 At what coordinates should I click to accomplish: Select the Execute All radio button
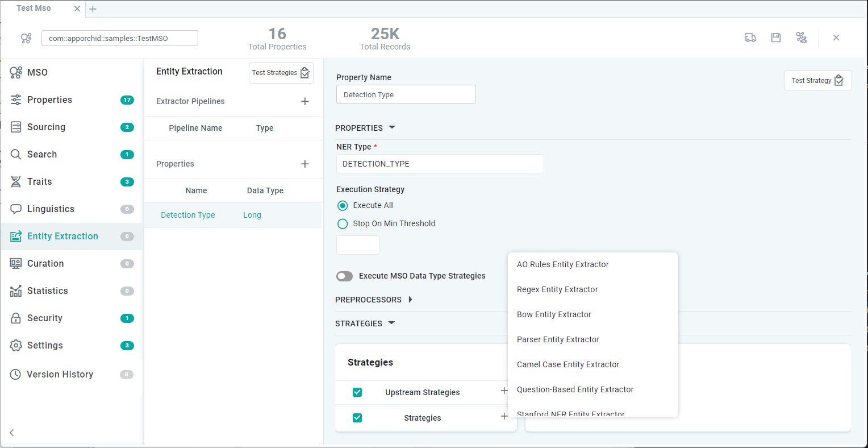pyautogui.click(x=343, y=206)
